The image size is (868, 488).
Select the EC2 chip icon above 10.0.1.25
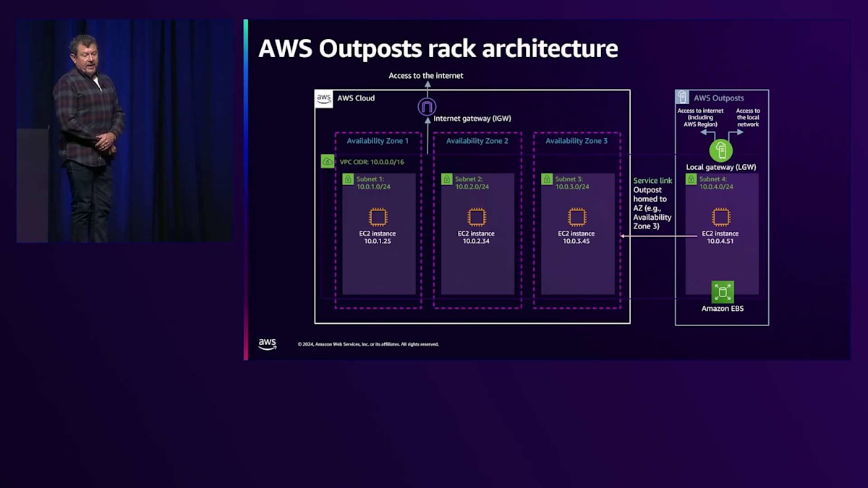pyautogui.click(x=378, y=217)
